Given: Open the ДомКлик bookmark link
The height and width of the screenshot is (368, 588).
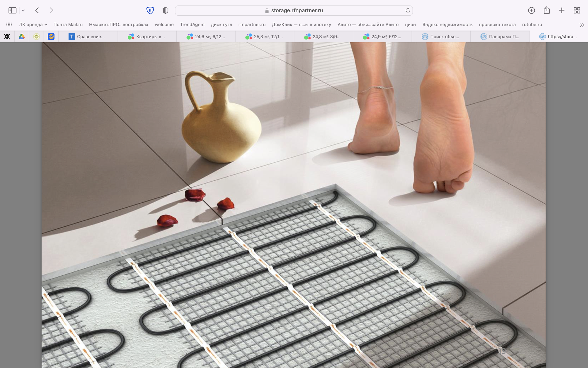Looking at the screenshot, I should coord(301,25).
